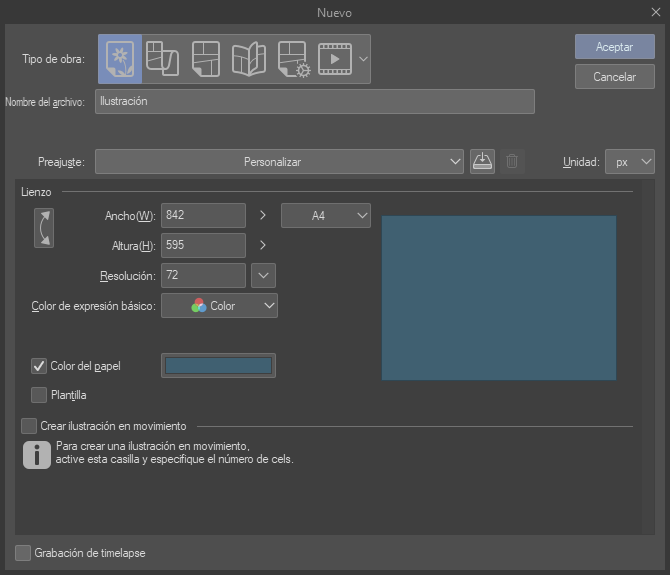Viewport: 670px width, 575px height.
Task: Expand the A4 paper size dropdown
Action: click(x=326, y=215)
